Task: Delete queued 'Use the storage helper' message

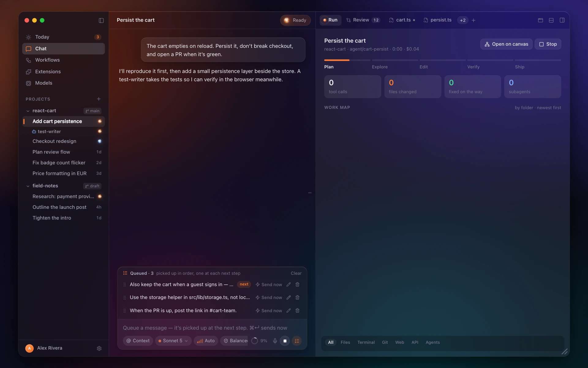Action: click(297, 297)
